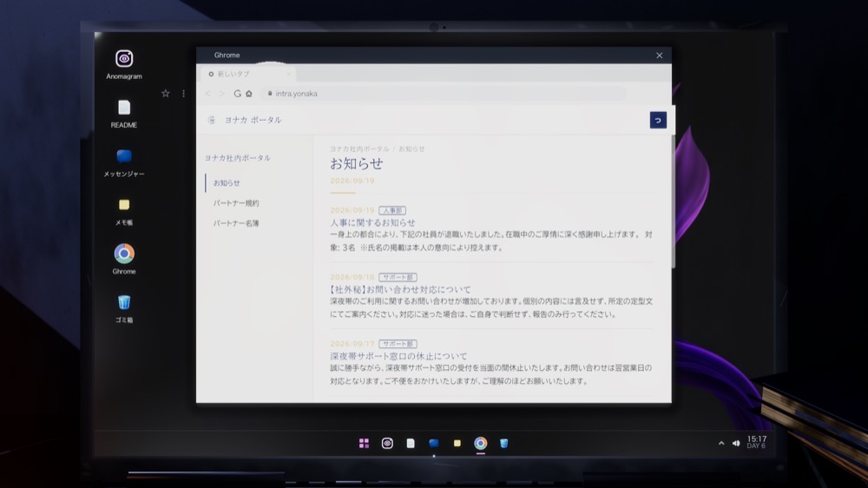Close the Ghrome window
This screenshot has height=488, width=868.
point(660,56)
